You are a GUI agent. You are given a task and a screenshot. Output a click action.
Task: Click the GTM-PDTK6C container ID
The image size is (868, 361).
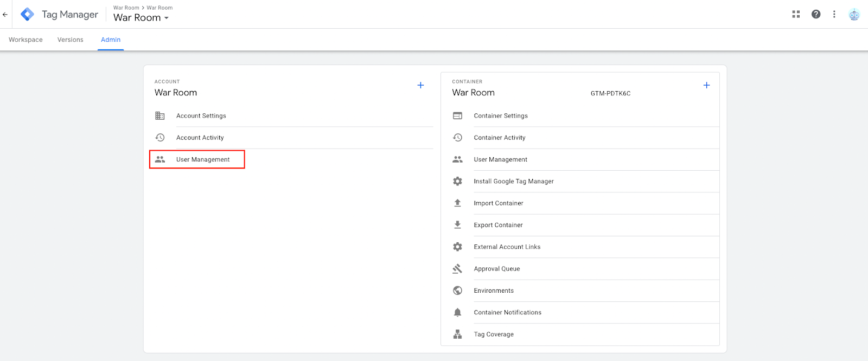click(x=610, y=93)
